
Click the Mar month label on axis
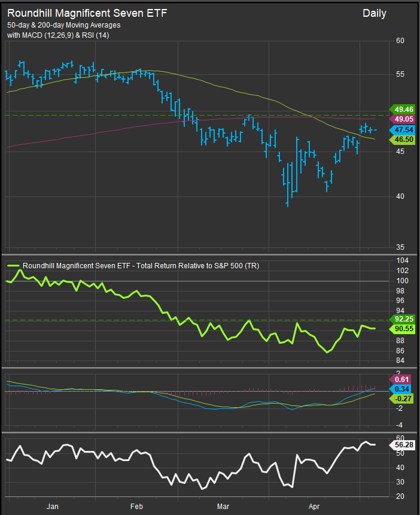point(223,507)
